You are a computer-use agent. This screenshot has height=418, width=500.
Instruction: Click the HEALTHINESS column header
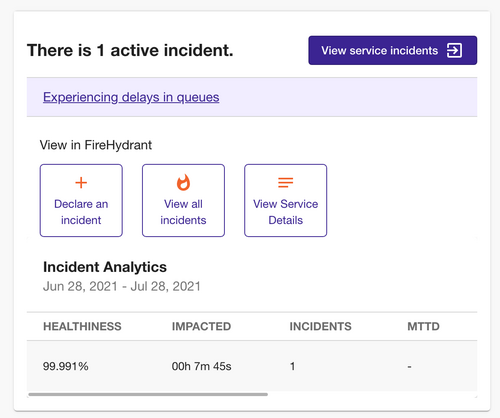click(82, 326)
